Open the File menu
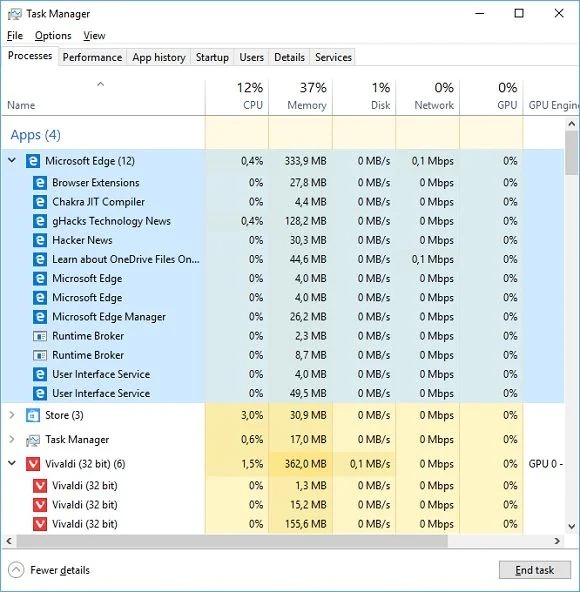 coord(15,36)
